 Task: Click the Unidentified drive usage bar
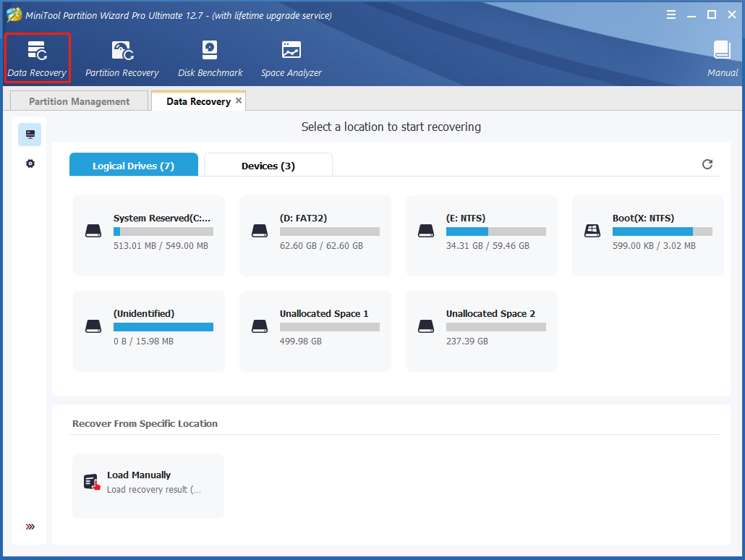click(x=163, y=327)
